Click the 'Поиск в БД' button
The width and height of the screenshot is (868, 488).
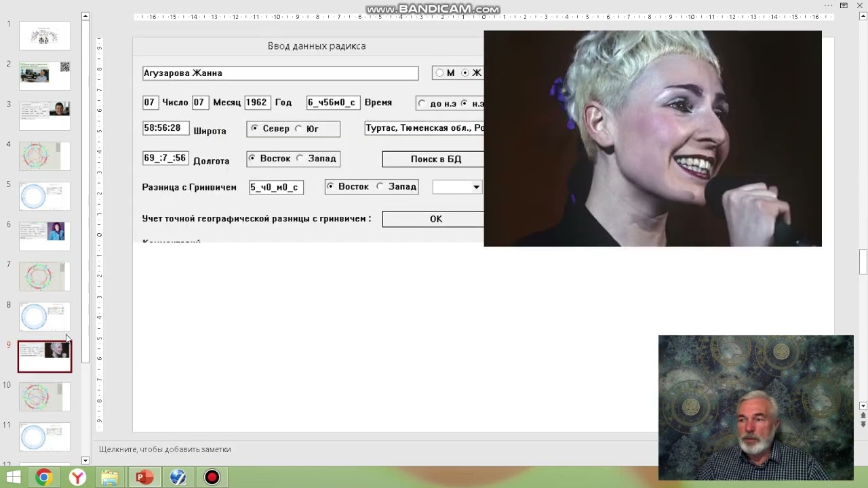434,159
